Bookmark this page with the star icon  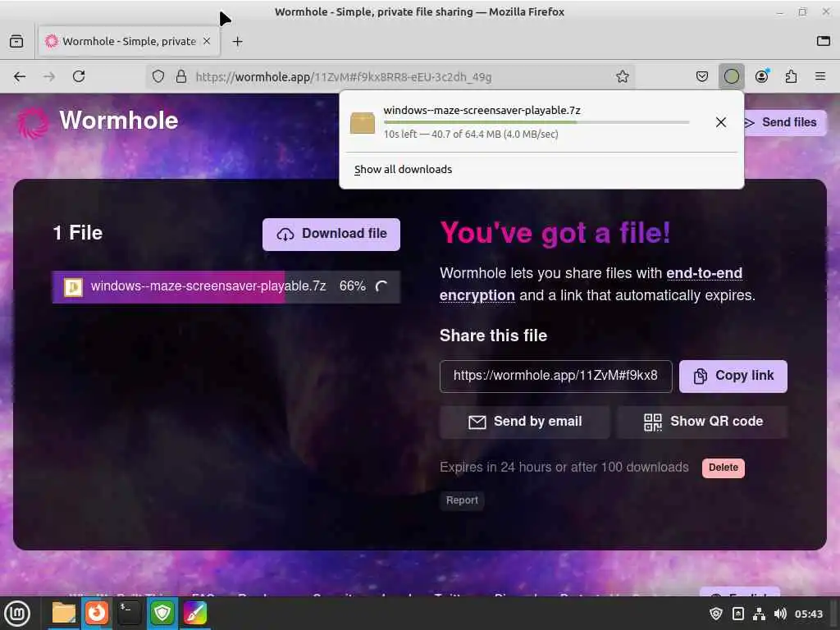[622, 76]
